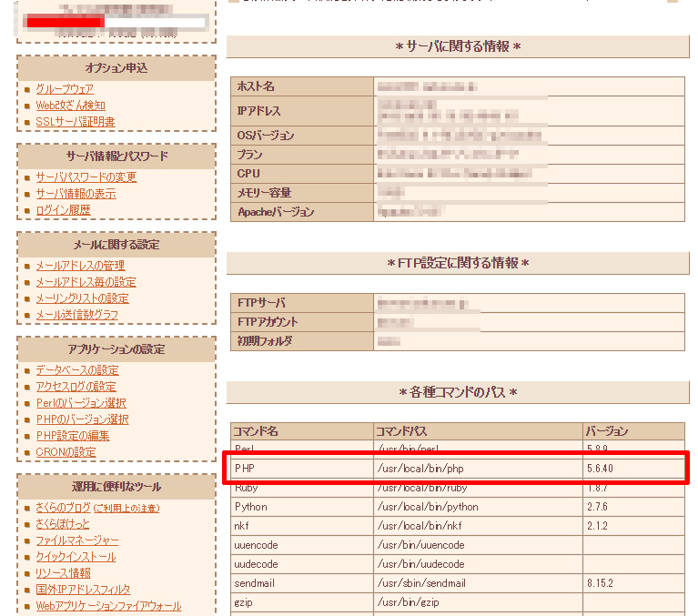The height and width of the screenshot is (616, 698).
Task: Click PHP設定の編集 link
Action: point(72,436)
